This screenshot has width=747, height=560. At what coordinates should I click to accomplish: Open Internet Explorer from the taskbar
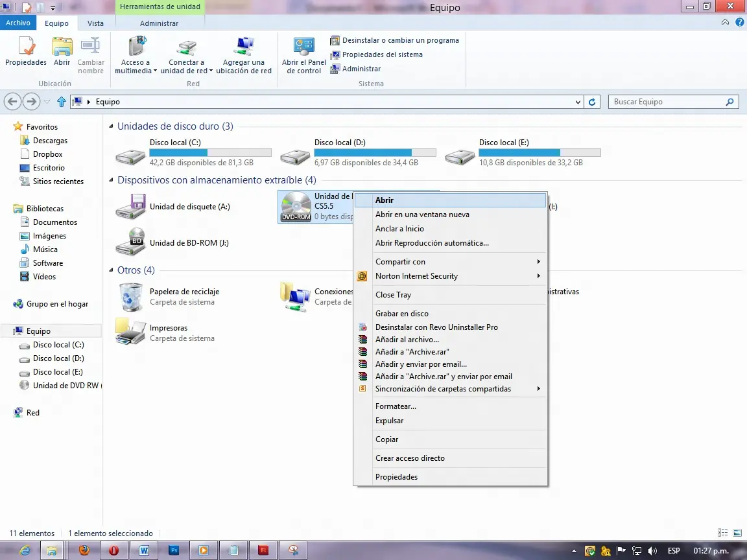(24, 550)
